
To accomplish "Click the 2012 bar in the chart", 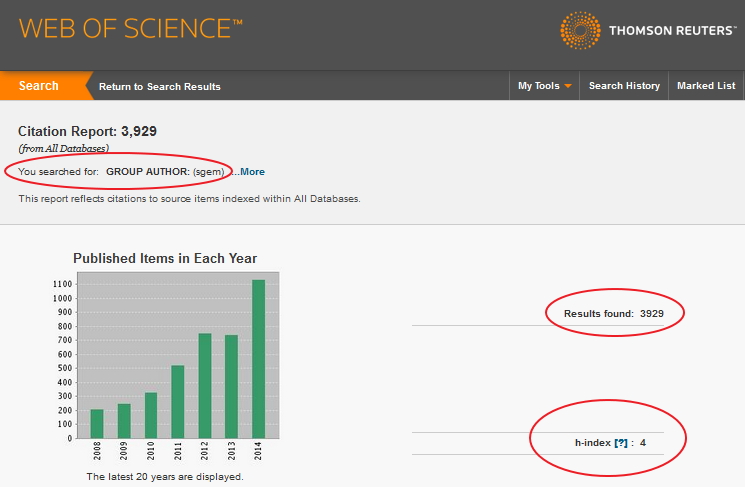I will [205, 386].
